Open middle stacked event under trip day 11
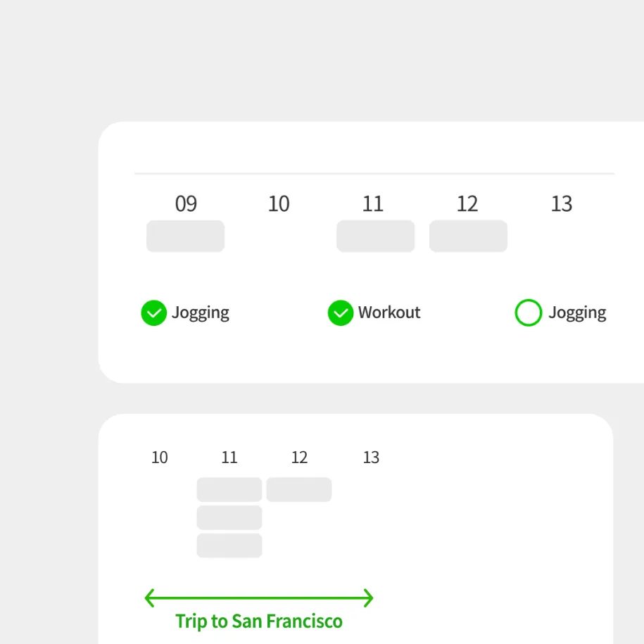Viewport: 644px width, 644px height. pos(229,518)
